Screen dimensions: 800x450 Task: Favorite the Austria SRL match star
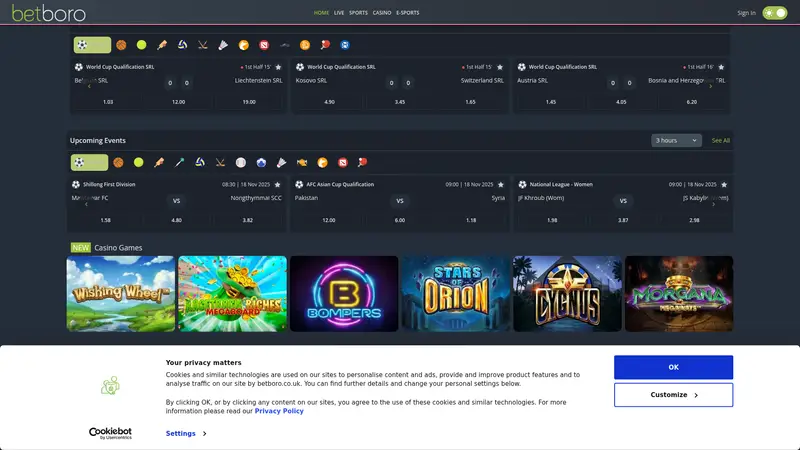click(721, 67)
